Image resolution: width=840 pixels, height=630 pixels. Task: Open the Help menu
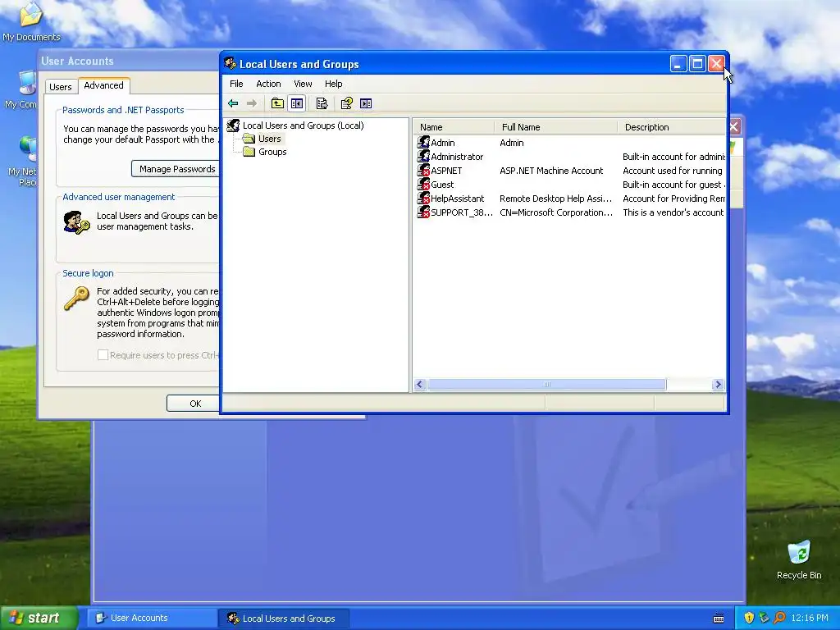pyautogui.click(x=333, y=84)
